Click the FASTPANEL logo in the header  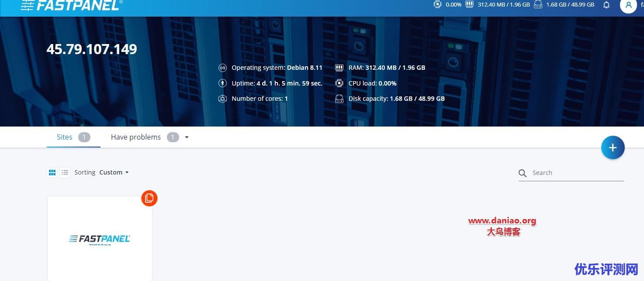click(x=72, y=5)
